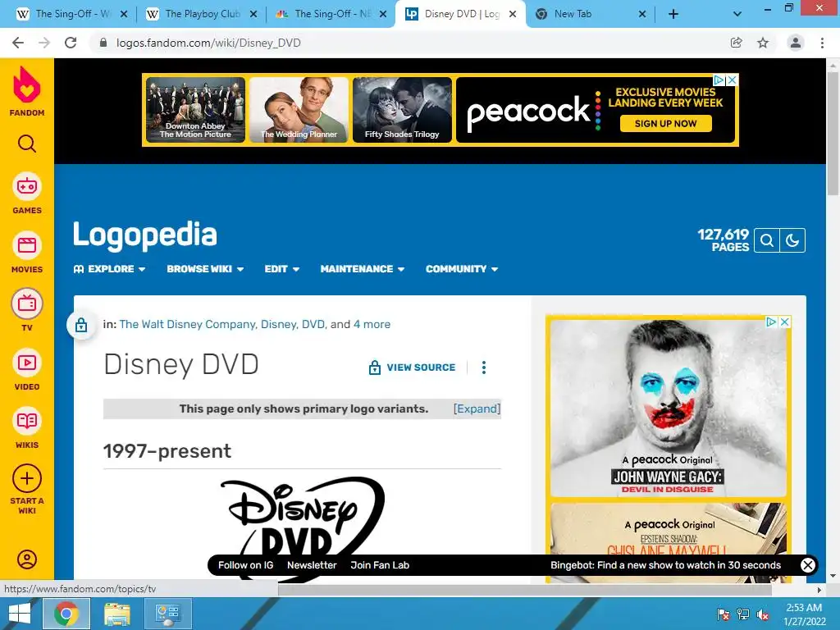Switch to the New Tab tab

click(591, 14)
